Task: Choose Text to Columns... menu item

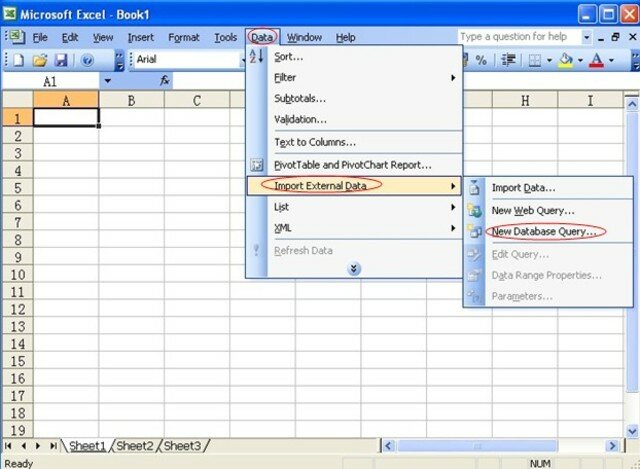Action: click(x=354, y=142)
